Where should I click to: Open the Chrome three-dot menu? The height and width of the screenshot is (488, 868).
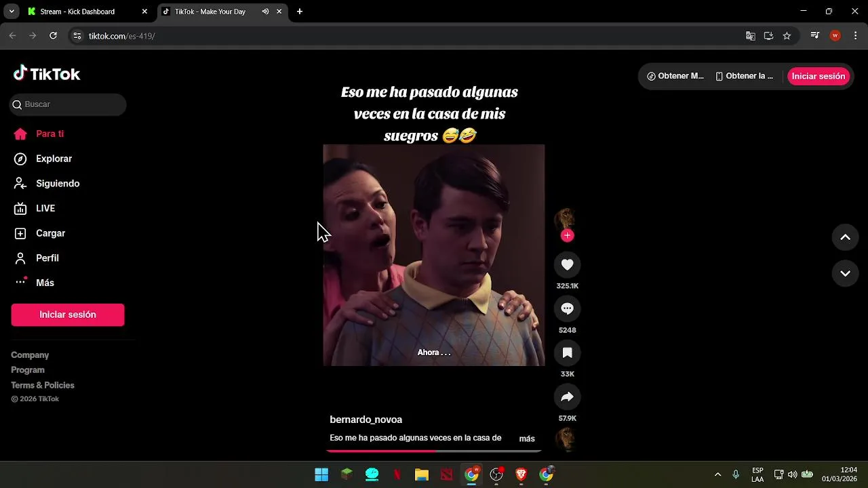click(855, 36)
